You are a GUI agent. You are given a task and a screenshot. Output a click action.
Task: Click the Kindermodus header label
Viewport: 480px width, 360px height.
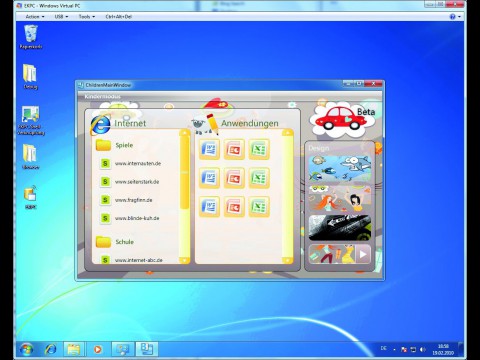tap(103, 96)
